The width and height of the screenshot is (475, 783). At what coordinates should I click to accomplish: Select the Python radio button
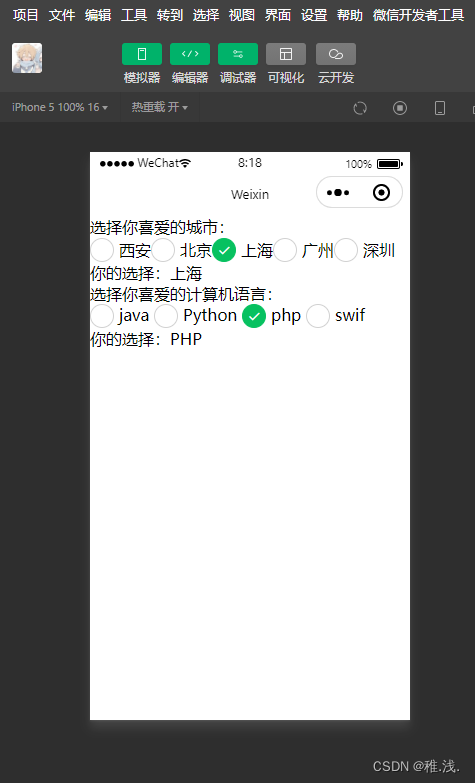point(166,316)
